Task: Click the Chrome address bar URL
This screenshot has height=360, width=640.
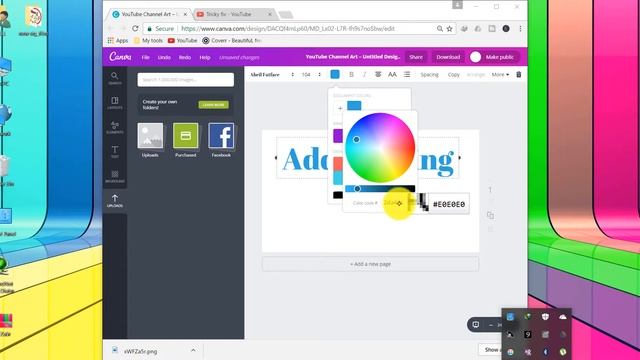Action: coord(288,29)
